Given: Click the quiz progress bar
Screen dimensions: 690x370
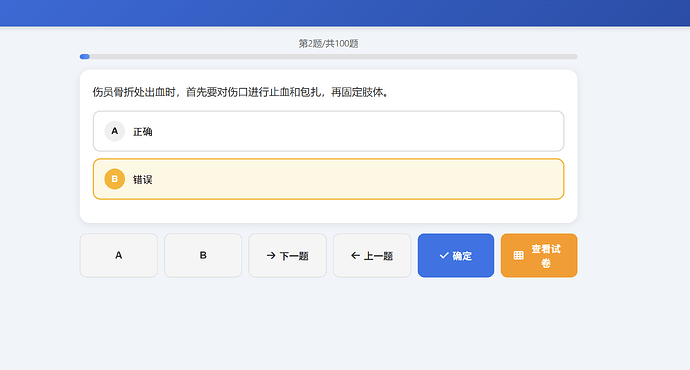Looking at the screenshot, I should [x=328, y=57].
